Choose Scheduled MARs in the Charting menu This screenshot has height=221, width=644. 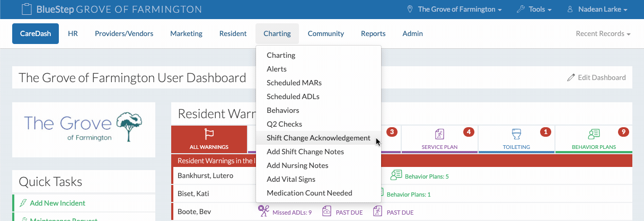pos(294,83)
